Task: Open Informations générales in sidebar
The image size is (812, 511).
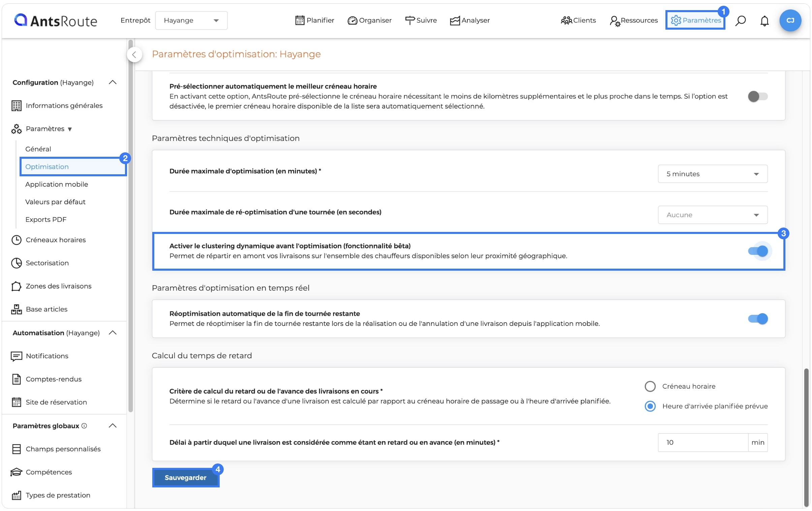Action: click(64, 106)
